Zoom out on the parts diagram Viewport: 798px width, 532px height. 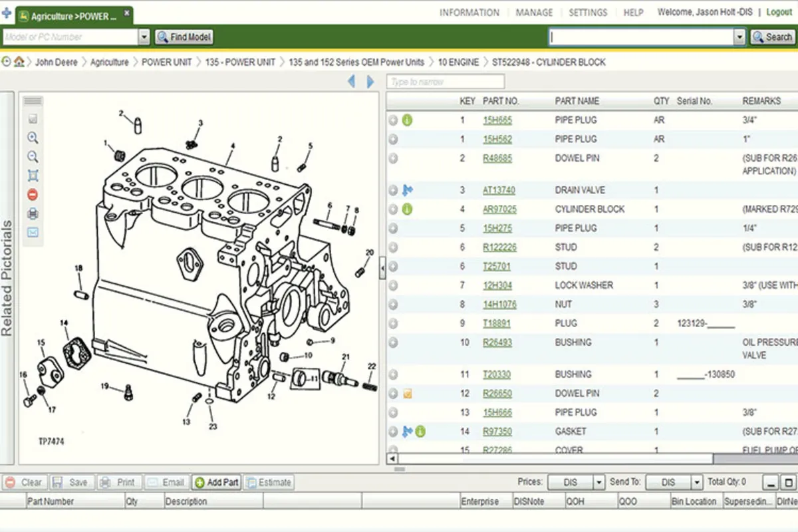tap(33, 157)
